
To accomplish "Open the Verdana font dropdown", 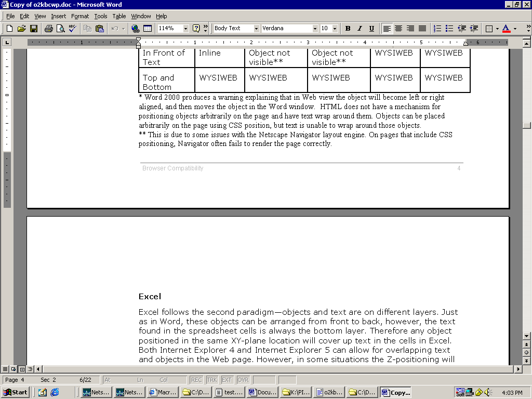I will (x=315, y=29).
